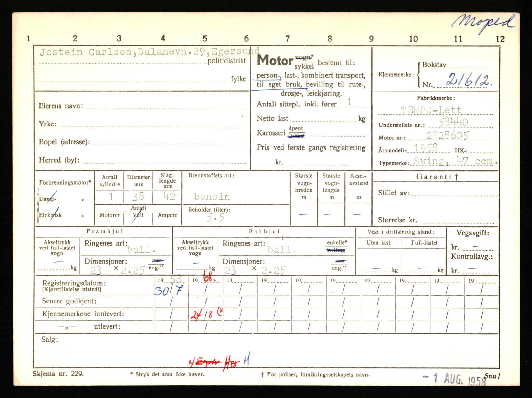Click the form label 'Skjema nr. 229.'
This screenshot has width=532, height=398.
point(58,374)
